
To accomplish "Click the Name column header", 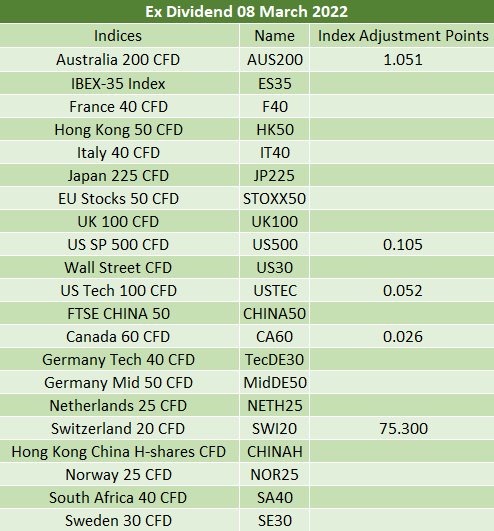I will point(275,36).
